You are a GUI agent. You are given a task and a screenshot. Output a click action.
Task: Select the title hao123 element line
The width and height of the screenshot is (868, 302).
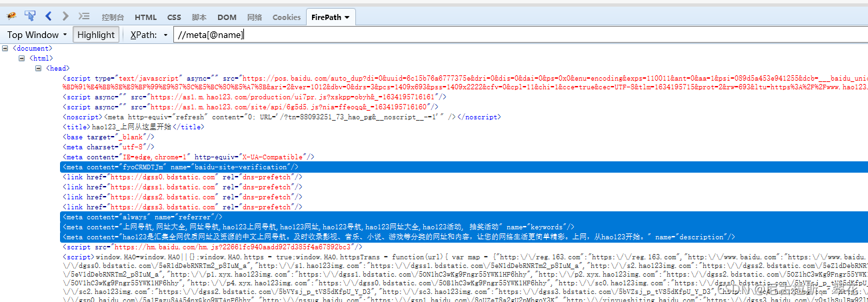coord(133,127)
